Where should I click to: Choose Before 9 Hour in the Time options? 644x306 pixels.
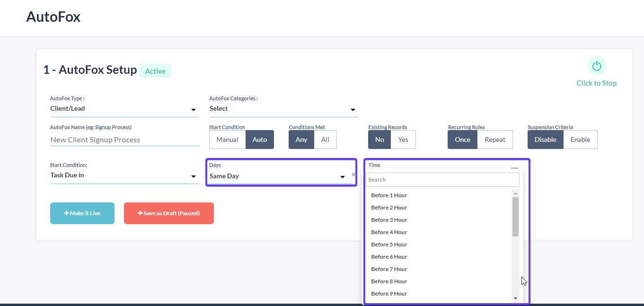point(389,293)
